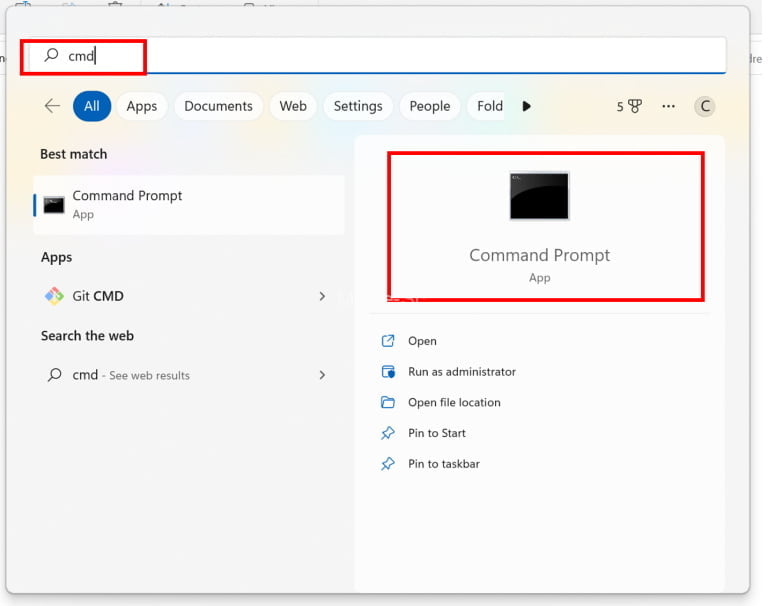Image resolution: width=768 pixels, height=606 pixels.
Task: Click the Open file location folder icon
Action: [x=388, y=403]
